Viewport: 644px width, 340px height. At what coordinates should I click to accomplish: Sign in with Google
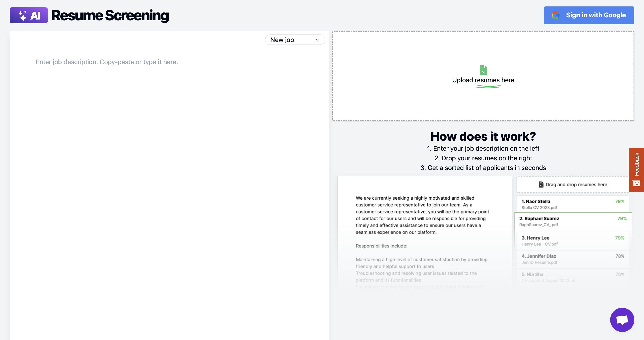click(x=589, y=15)
